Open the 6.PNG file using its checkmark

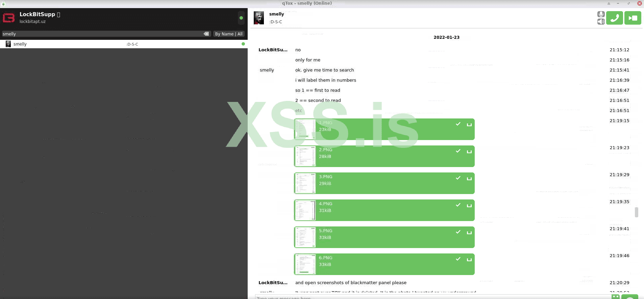coord(458,259)
